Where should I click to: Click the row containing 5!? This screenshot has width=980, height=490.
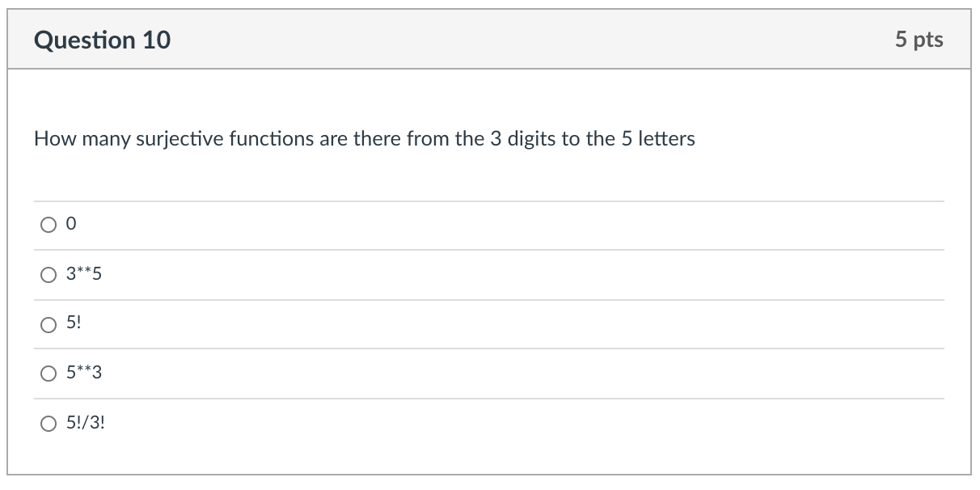tap(485, 323)
